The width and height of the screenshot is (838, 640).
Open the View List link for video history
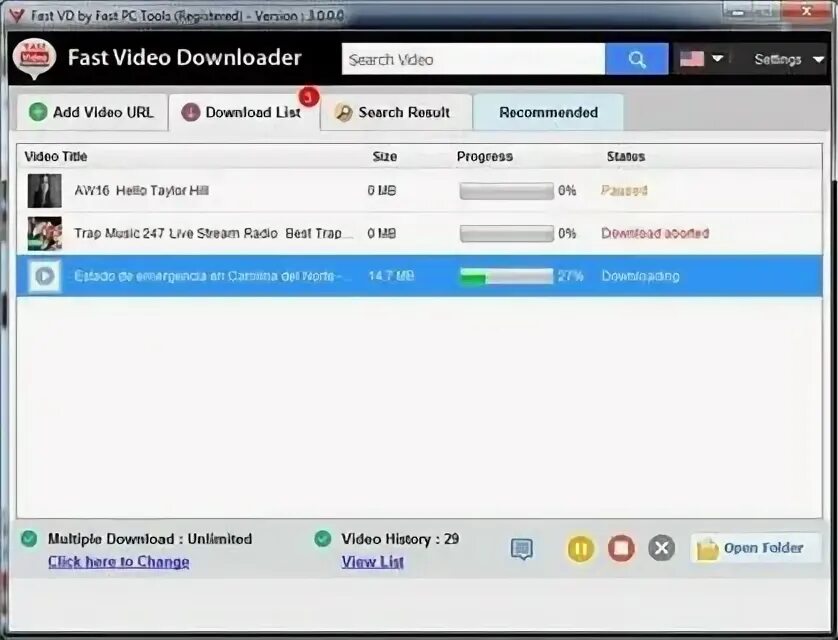tap(372, 561)
